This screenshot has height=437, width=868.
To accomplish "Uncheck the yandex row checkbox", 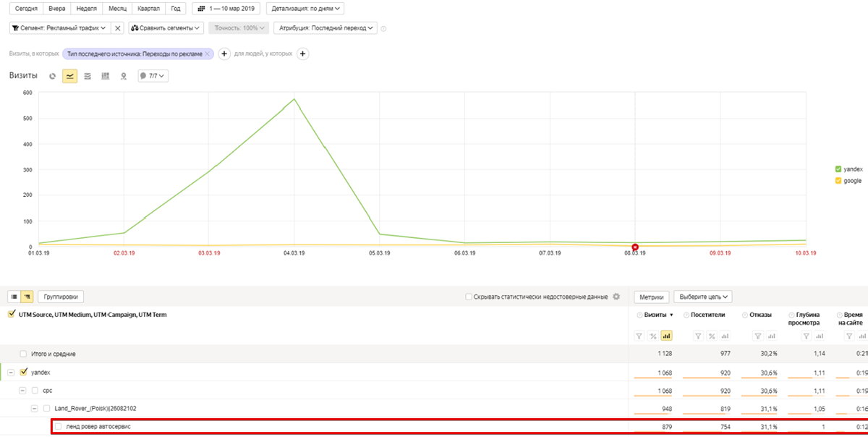I will [24, 372].
